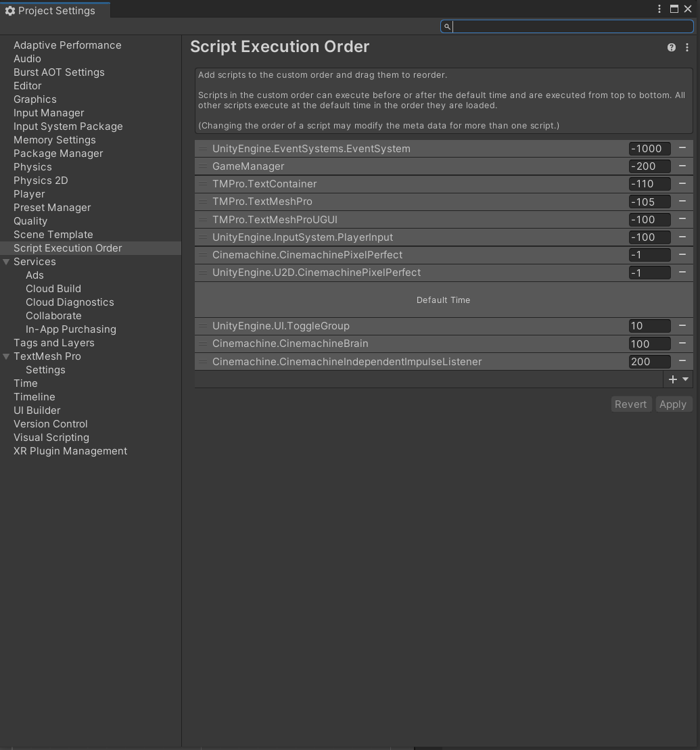Viewport: 700px width, 750px height.
Task: Grab drag handle of TMPro.TextContainer row
Action: (x=203, y=184)
